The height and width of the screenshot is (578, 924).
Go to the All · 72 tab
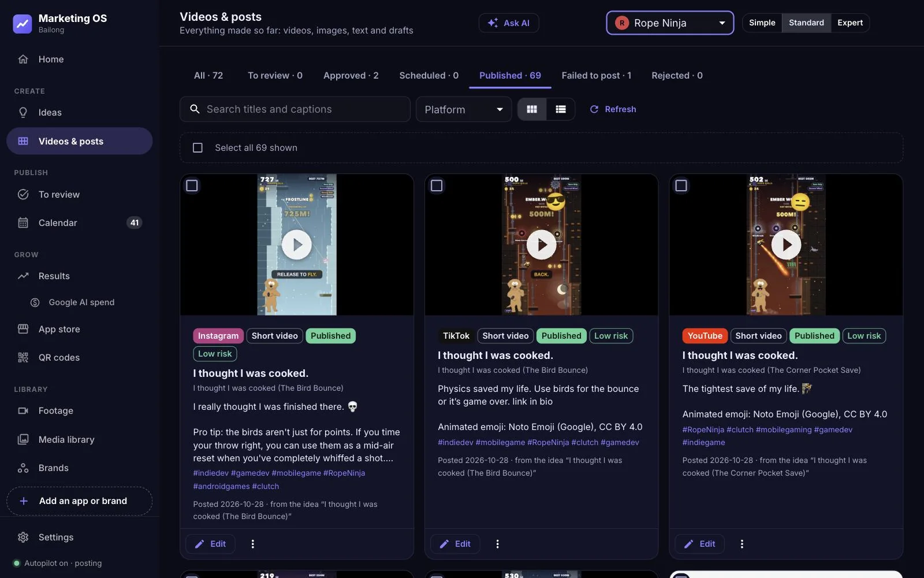[208, 76]
